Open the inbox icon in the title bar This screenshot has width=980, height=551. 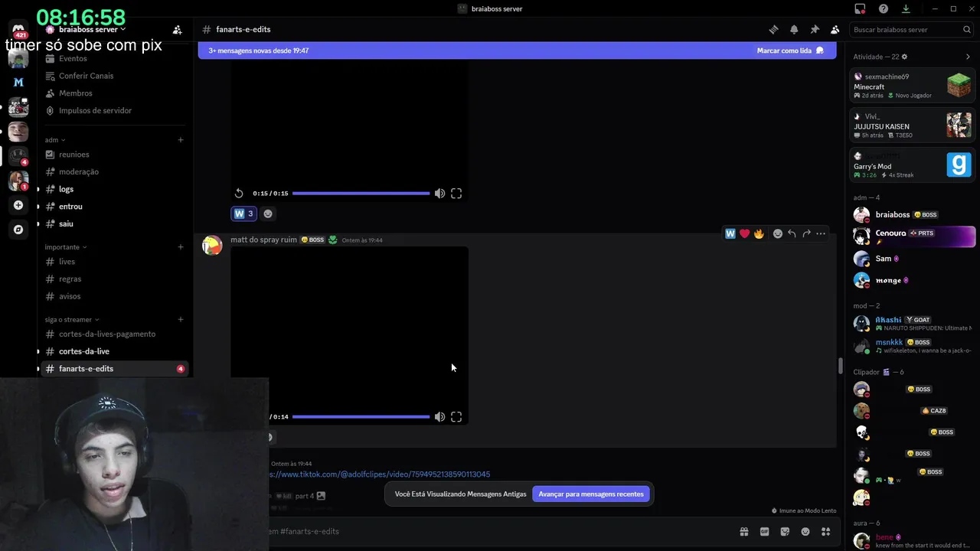pos(860,8)
